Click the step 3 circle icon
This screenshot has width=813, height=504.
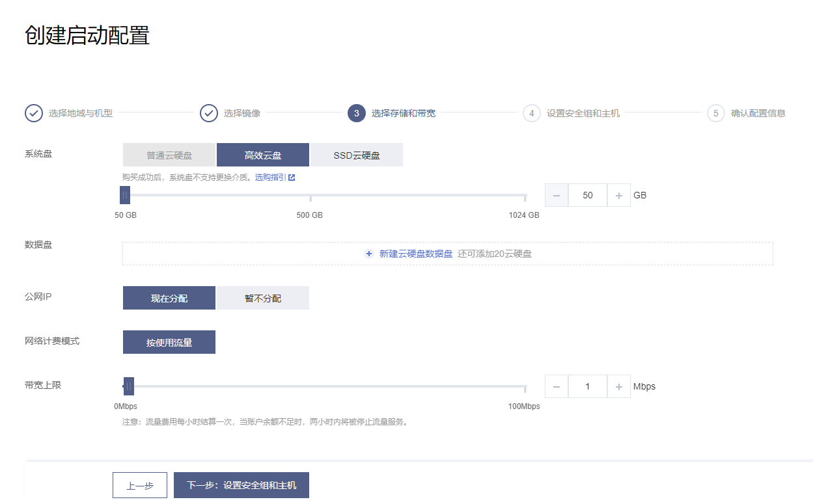tap(357, 113)
